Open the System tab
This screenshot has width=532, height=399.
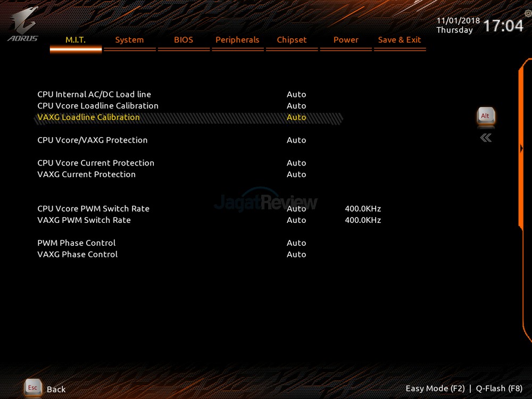click(129, 40)
